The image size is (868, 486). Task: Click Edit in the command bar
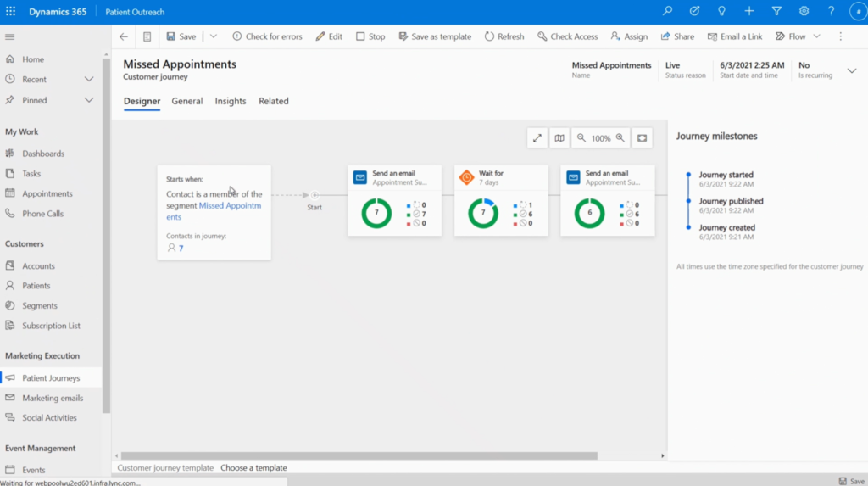click(329, 36)
